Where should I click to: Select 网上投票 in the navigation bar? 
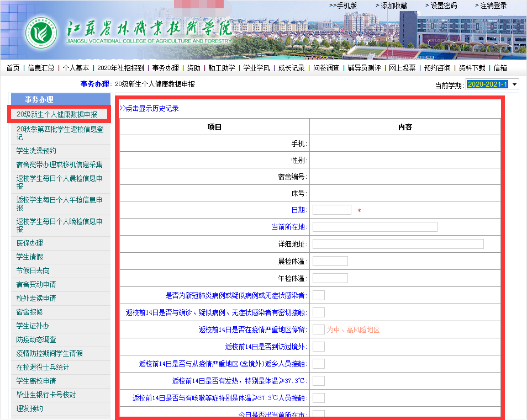tap(402, 68)
